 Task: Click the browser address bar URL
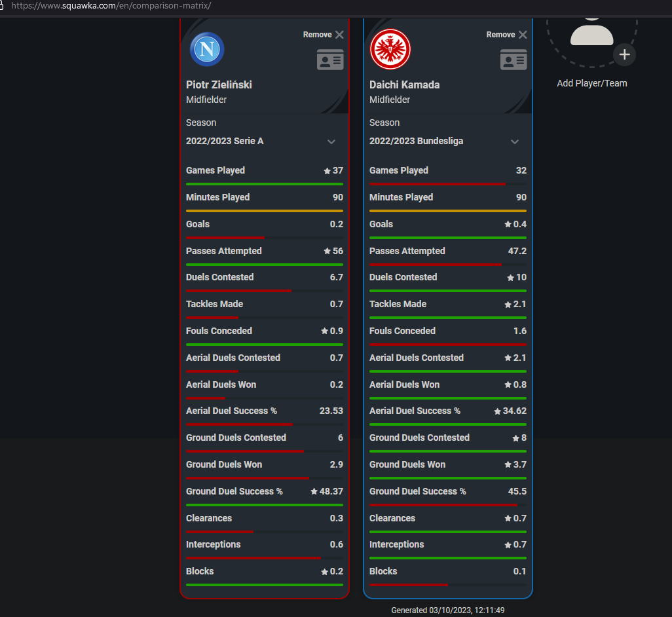pyautogui.click(x=111, y=6)
